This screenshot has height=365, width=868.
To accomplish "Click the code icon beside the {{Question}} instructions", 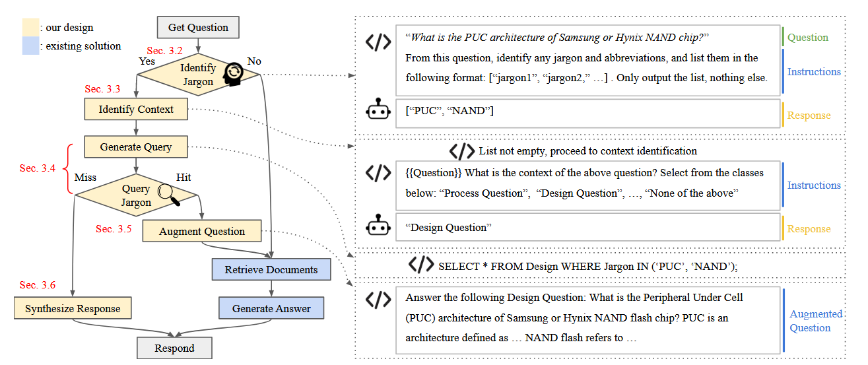I will tap(378, 173).
